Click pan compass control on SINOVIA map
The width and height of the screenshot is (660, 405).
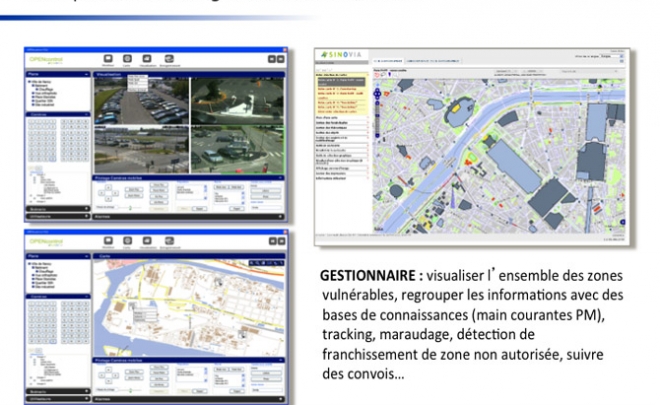[378, 93]
